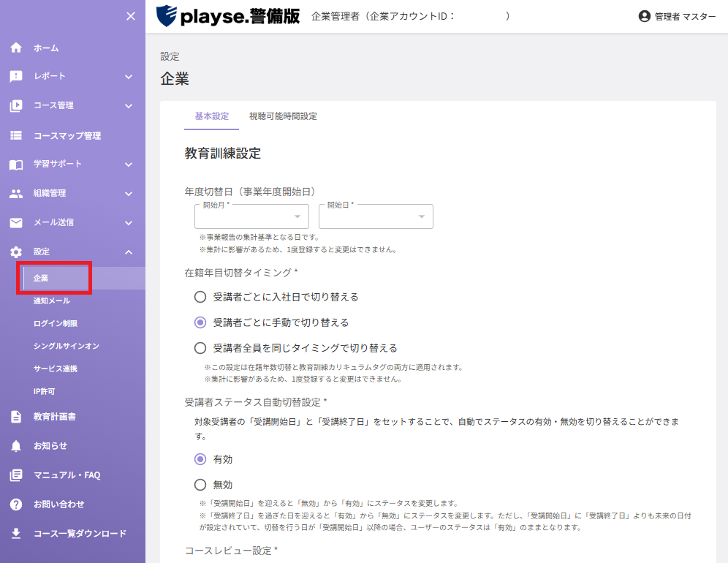
Task: Click the Home house icon
Action: click(16, 48)
